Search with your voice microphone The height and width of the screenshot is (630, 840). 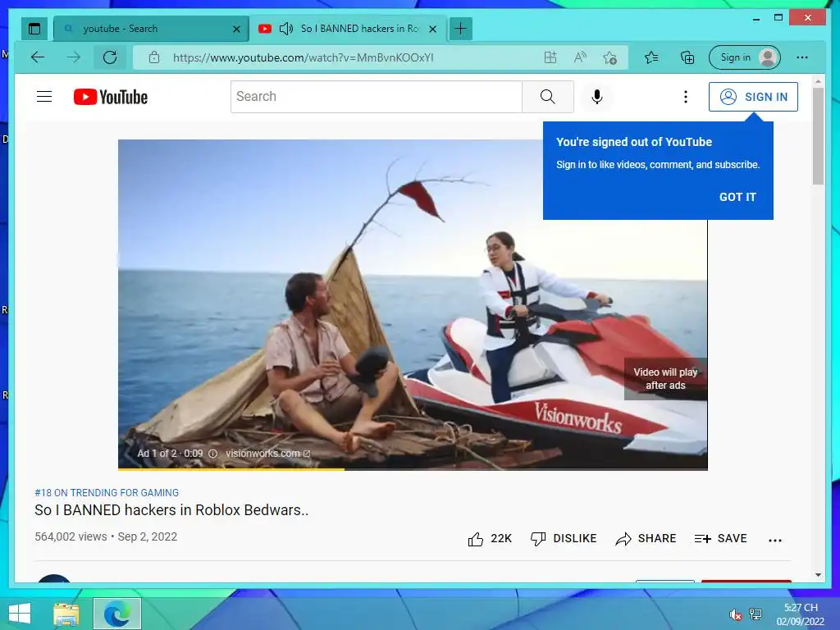tap(597, 97)
